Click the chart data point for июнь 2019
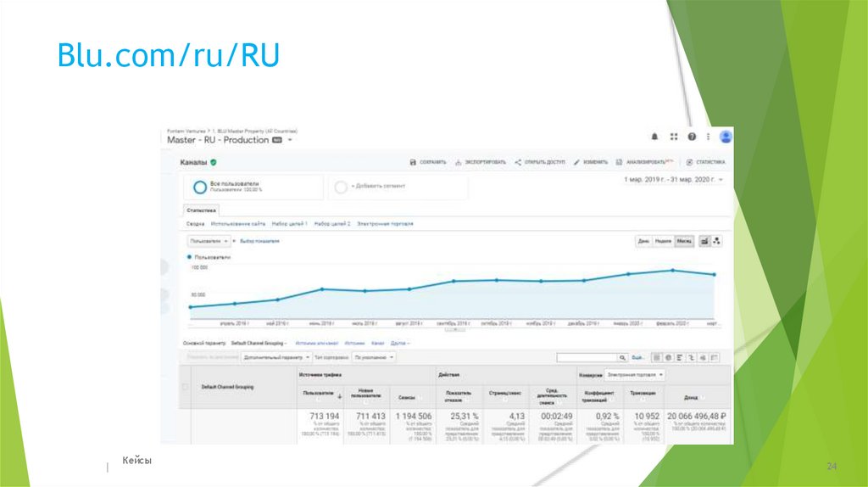The height and width of the screenshot is (487, 868). [322, 289]
